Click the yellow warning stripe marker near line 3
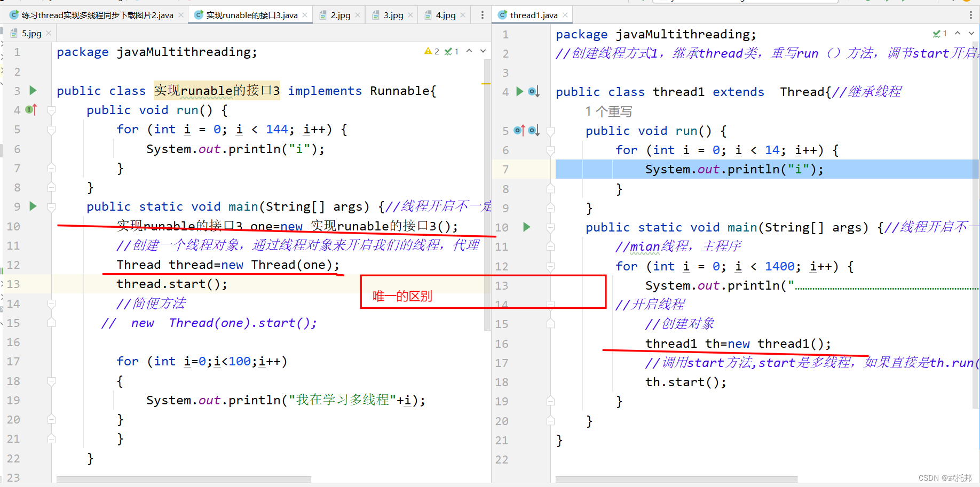The height and width of the screenshot is (487, 980). click(x=486, y=84)
